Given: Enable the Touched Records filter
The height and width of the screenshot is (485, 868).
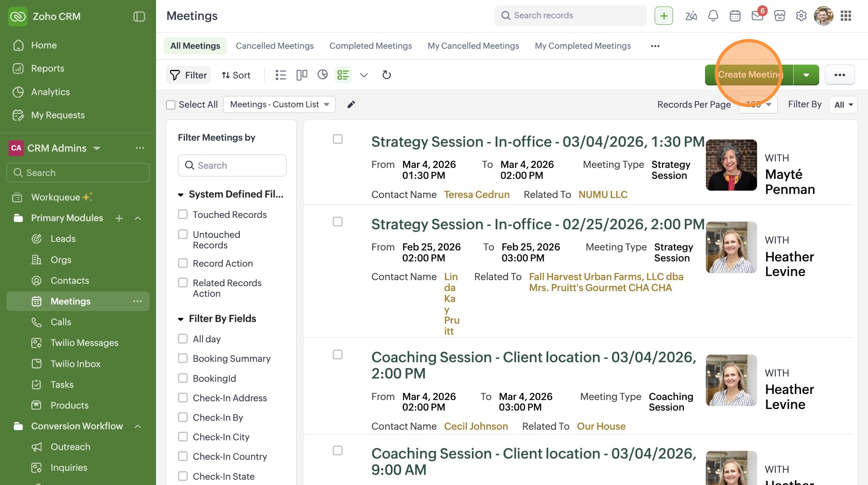Looking at the screenshot, I should tap(183, 214).
